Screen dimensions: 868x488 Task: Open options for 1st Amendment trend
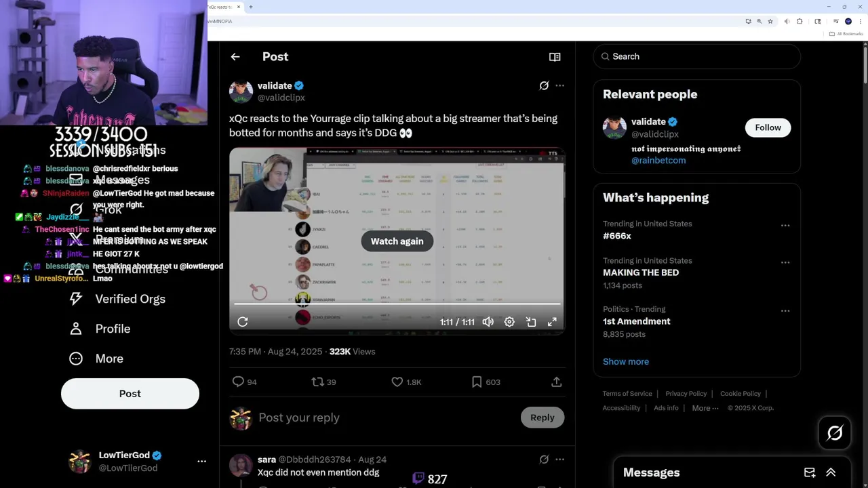[785, 311]
